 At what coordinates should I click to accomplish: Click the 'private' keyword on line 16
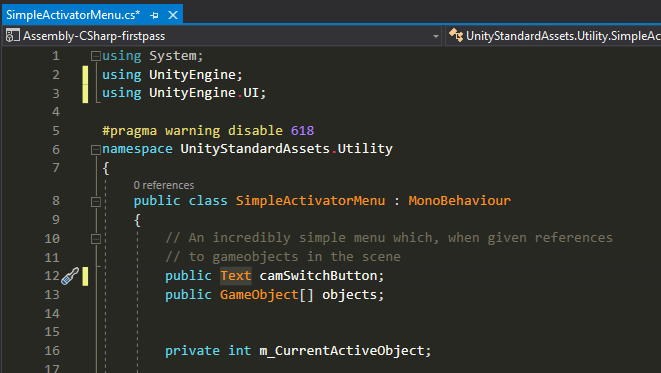[x=192, y=351]
